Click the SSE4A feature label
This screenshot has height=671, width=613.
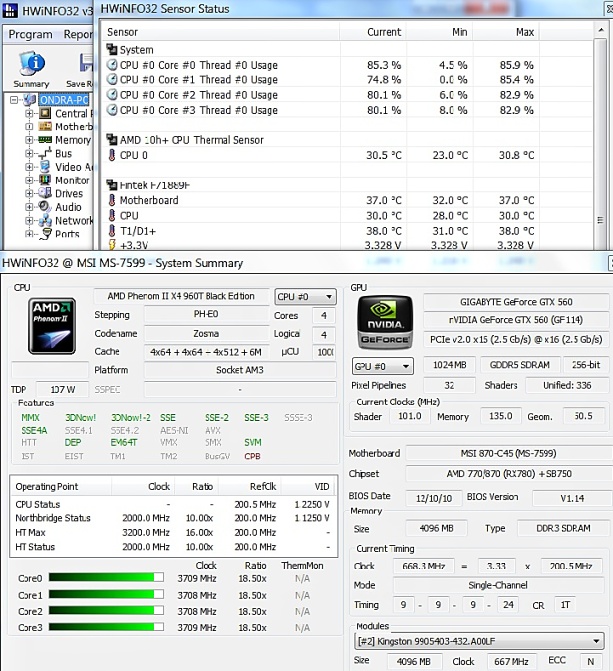(34, 430)
